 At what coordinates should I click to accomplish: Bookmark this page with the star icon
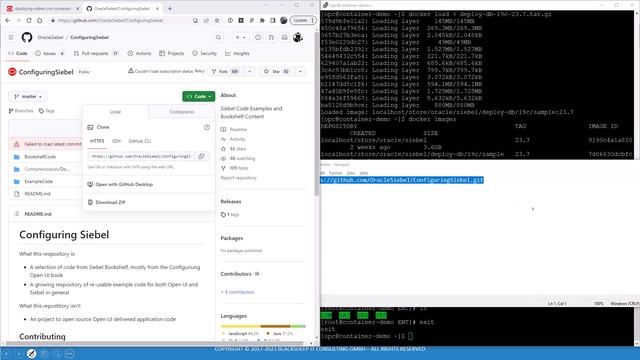click(217, 20)
